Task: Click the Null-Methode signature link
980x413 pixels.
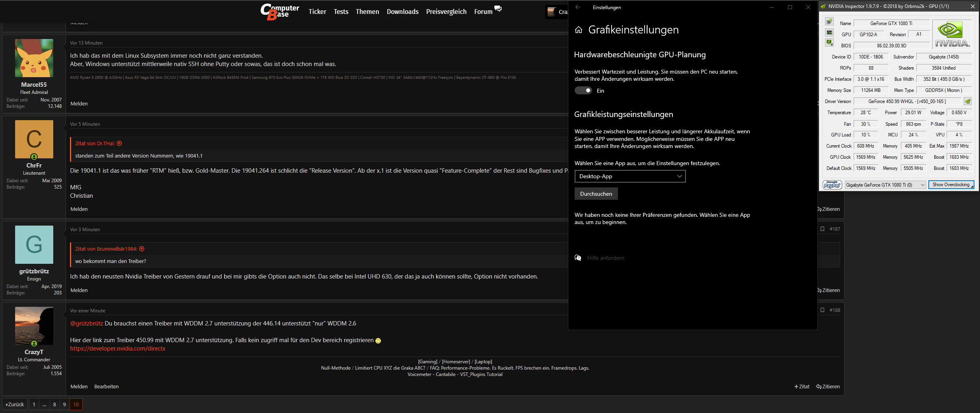Action: tap(336, 368)
